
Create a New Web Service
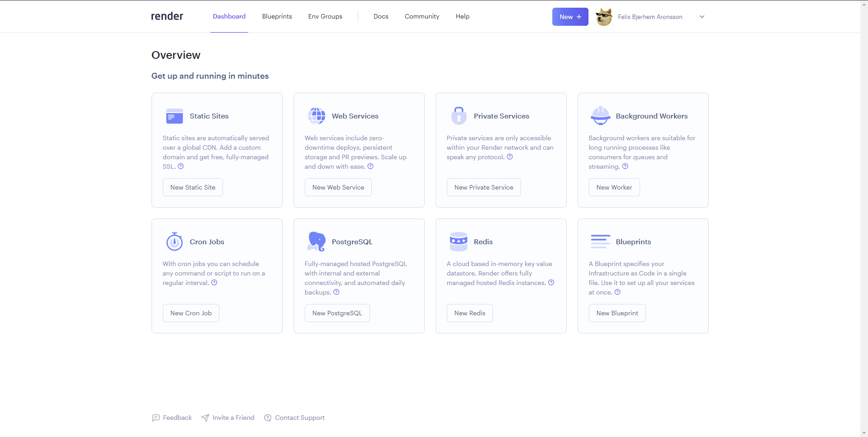[338, 187]
